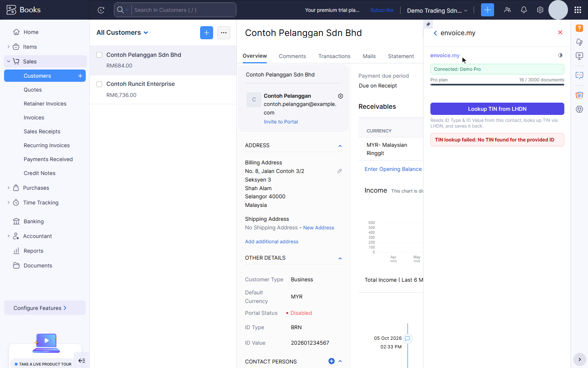The width and height of the screenshot is (588, 368).
Task: Tick the Contoh Pelanggan Sdn Bhd checkbox
Action: pos(99,55)
